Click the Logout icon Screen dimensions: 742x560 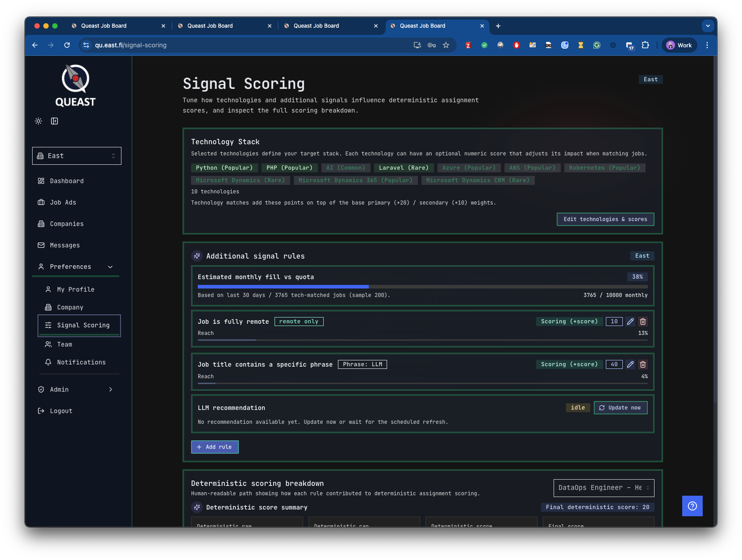pos(41,410)
